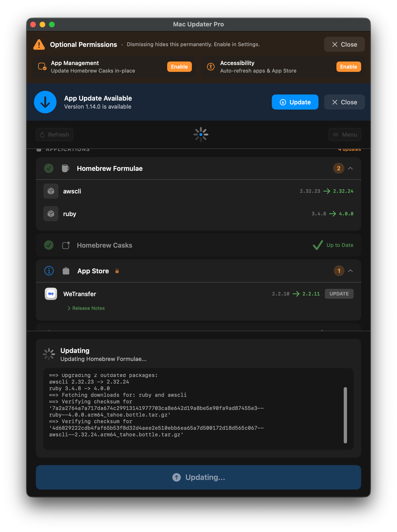Click the App Store info icon
397x532 pixels.
(x=49, y=271)
